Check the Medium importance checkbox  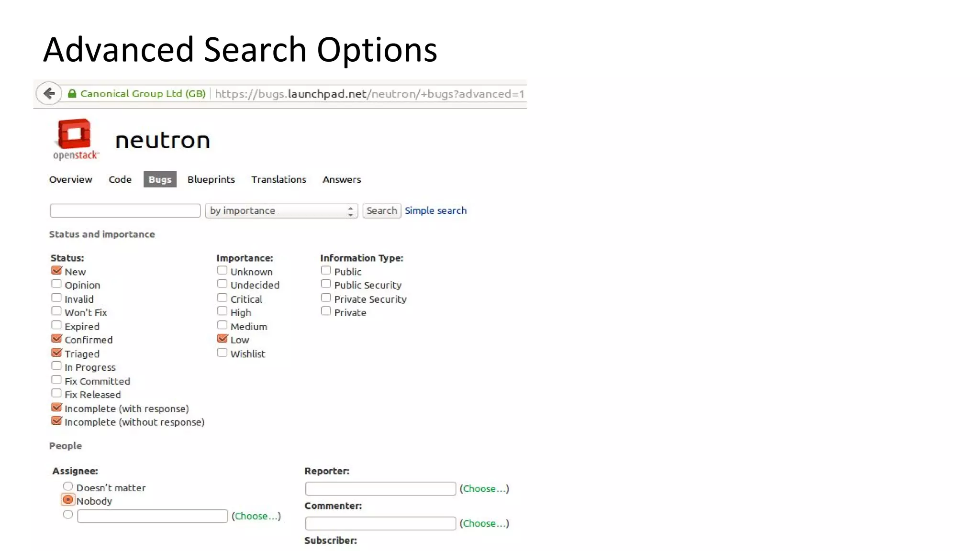(x=222, y=325)
